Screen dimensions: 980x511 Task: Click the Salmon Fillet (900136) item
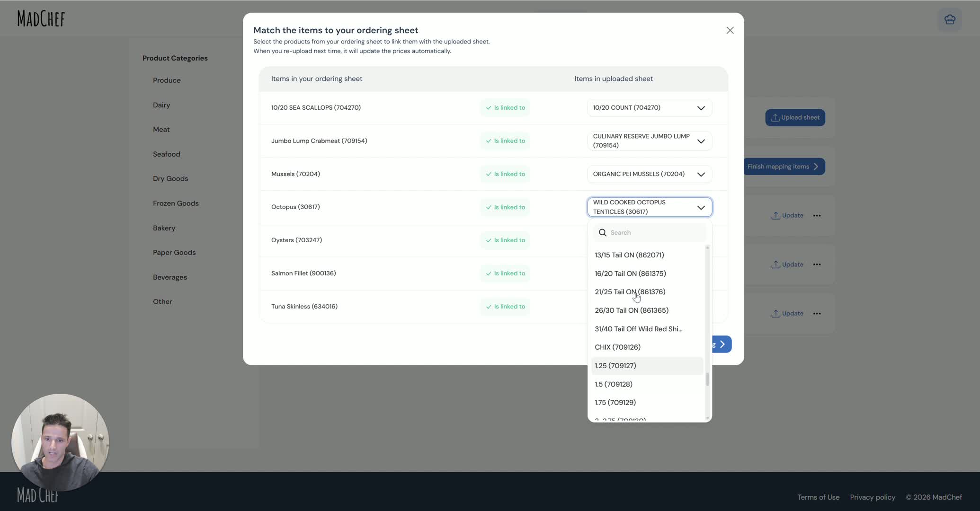303,273
